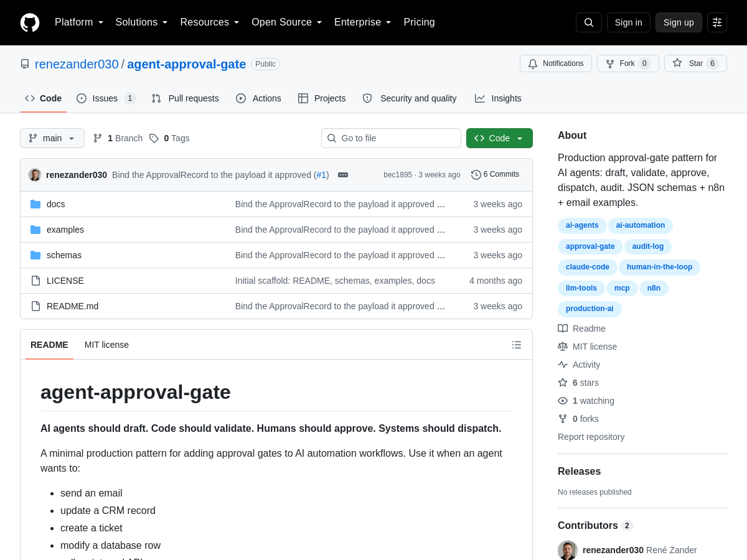This screenshot has height=560, width=747.
Task: Open pull request #1 link
Action: coord(321,175)
